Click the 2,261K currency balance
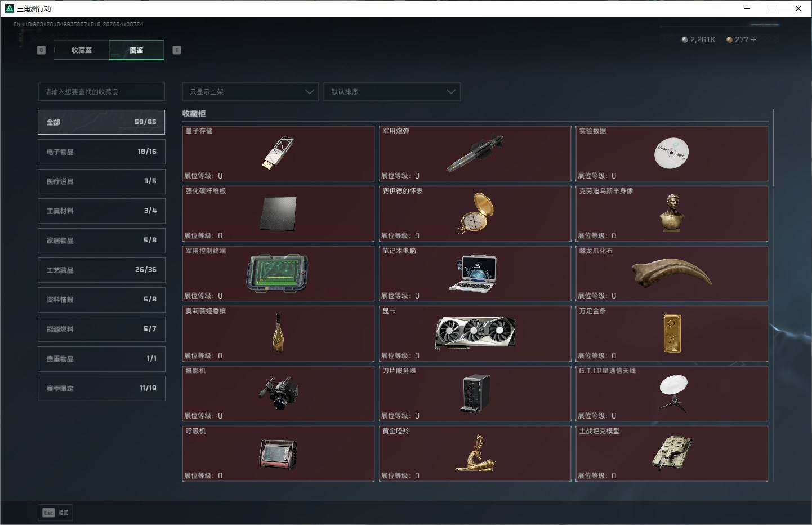 (x=698, y=39)
